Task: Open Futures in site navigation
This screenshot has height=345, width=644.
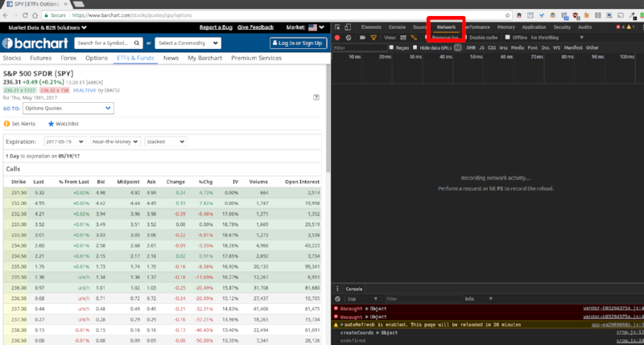Action: pyautogui.click(x=41, y=58)
